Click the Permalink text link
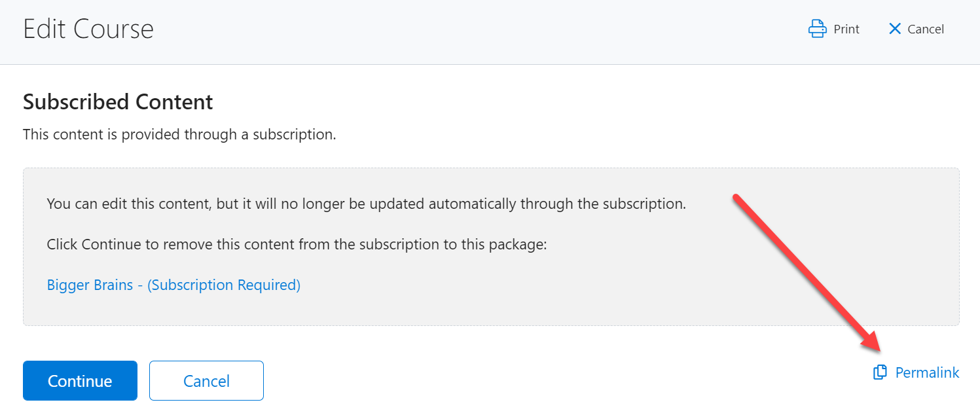The image size is (980, 415). (927, 372)
